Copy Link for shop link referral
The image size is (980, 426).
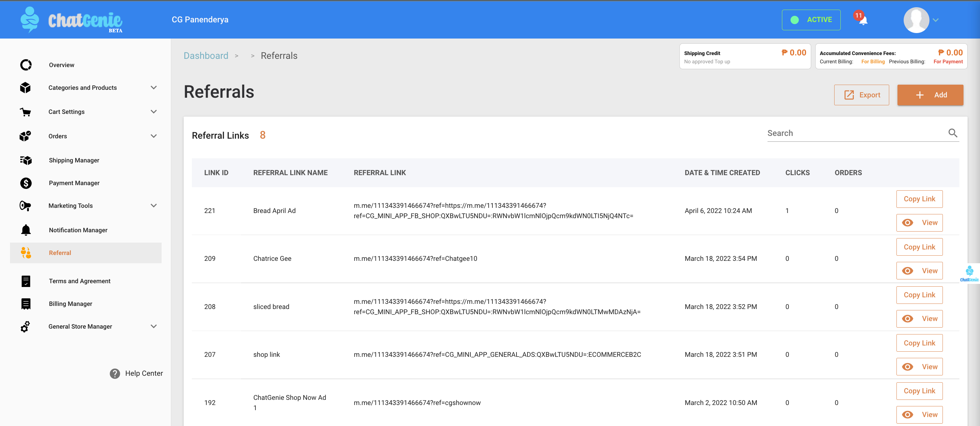click(919, 343)
